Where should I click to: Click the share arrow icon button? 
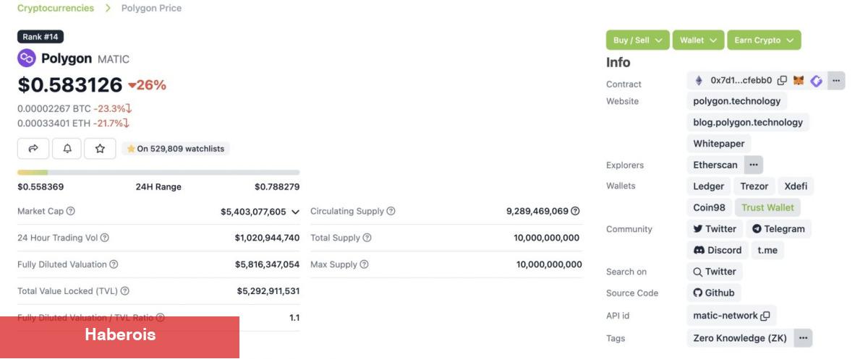click(33, 149)
